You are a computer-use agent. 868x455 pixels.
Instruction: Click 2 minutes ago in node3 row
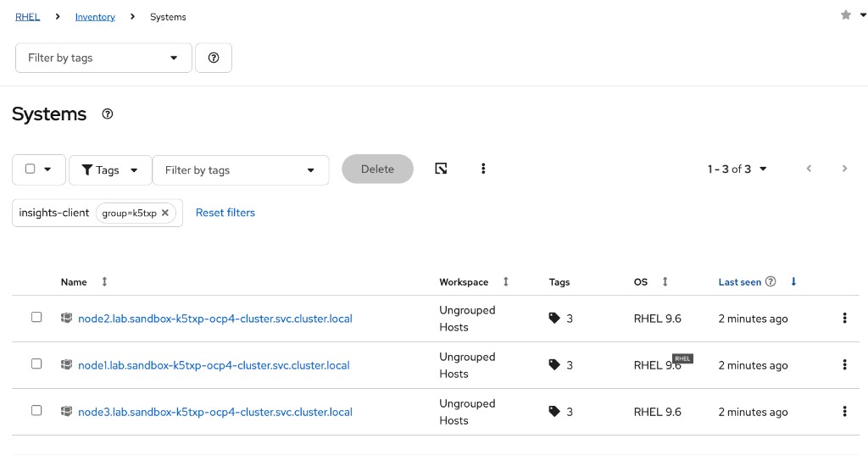[753, 412]
